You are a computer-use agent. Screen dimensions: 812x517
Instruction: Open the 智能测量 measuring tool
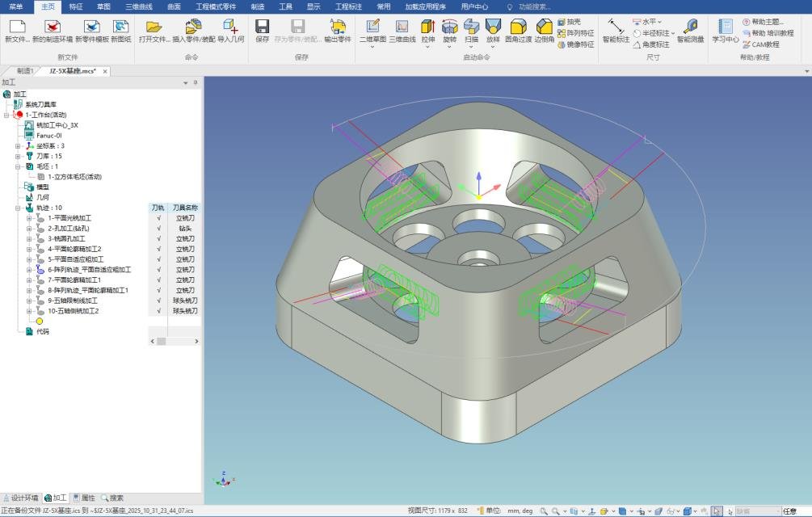tap(690, 27)
